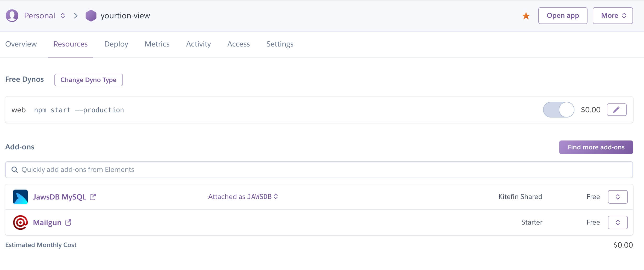Click the Personal account avatar icon
The width and height of the screenshot is (644, 270).
[12, 16]
